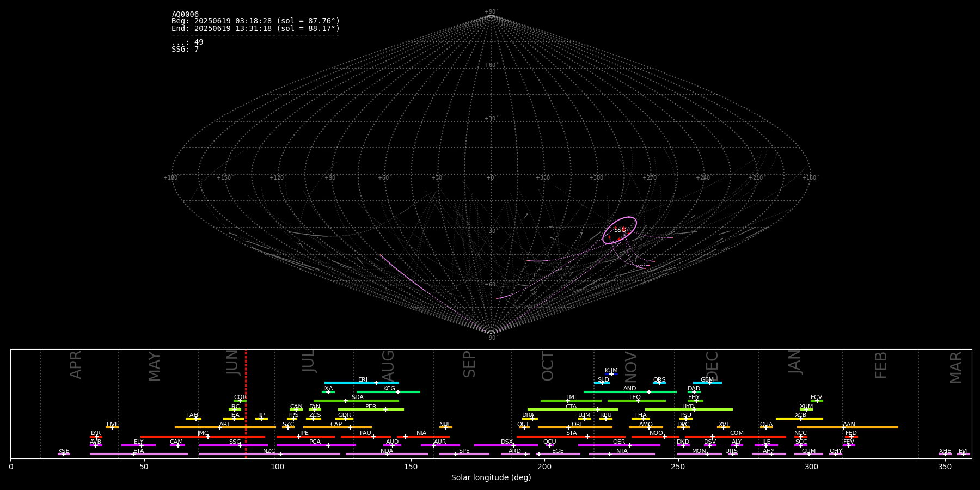
Task: Click the NZC shower bar
Action: (x=269, y=454)
